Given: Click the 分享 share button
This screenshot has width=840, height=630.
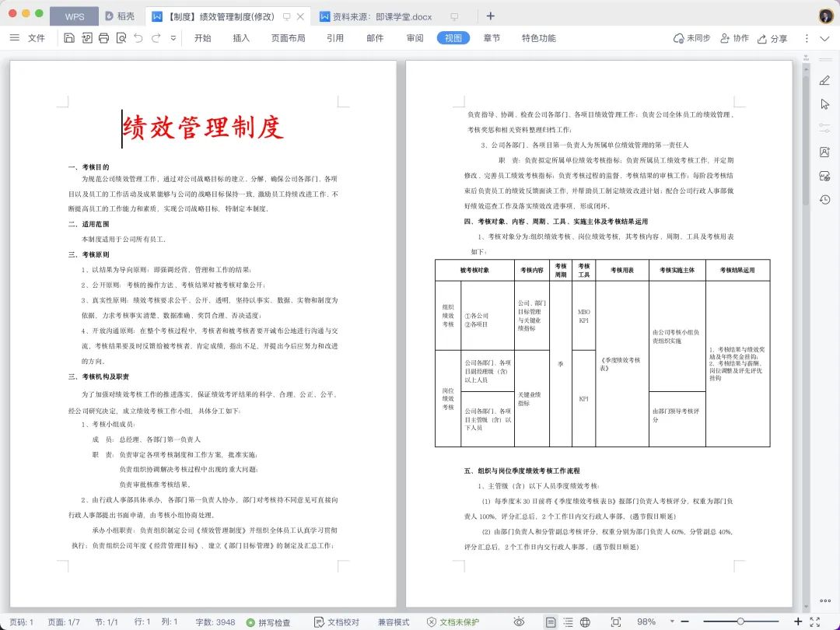Looking at the screenshot, I should point(772,39).
